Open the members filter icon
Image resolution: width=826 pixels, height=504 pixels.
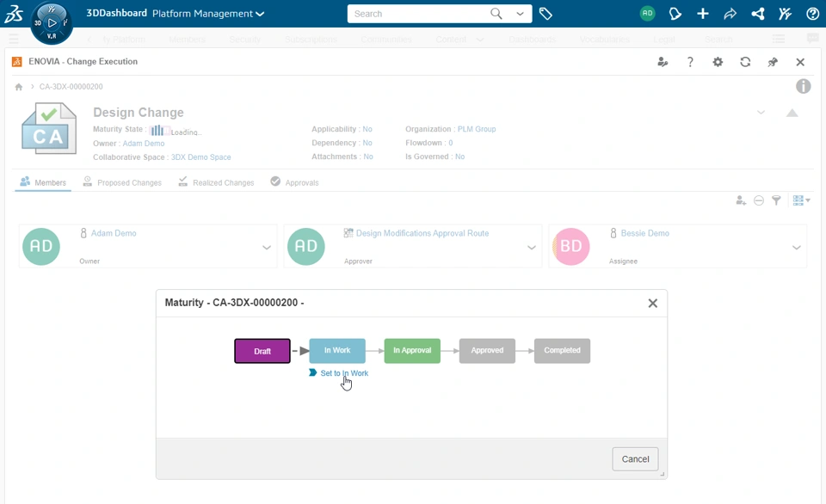[776, 200]
